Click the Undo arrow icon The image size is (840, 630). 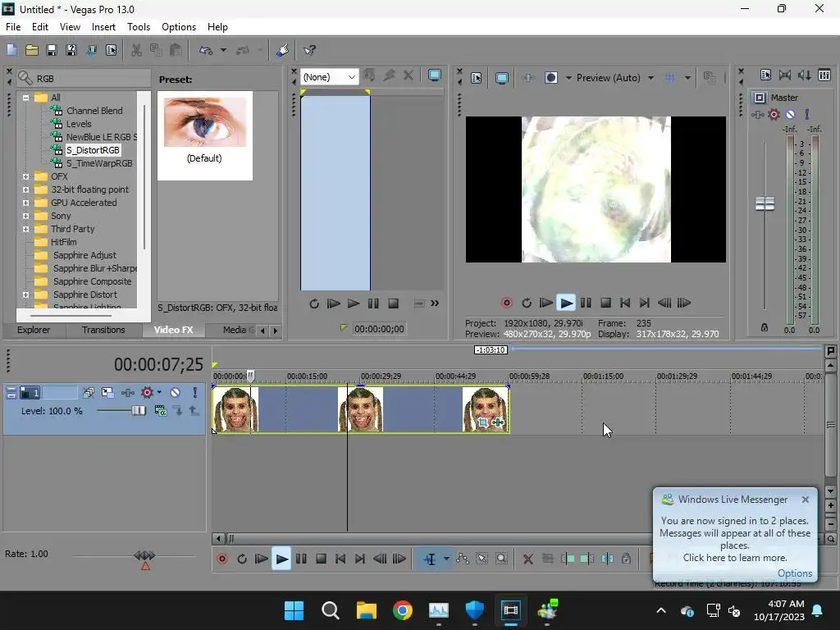[206, 50]
